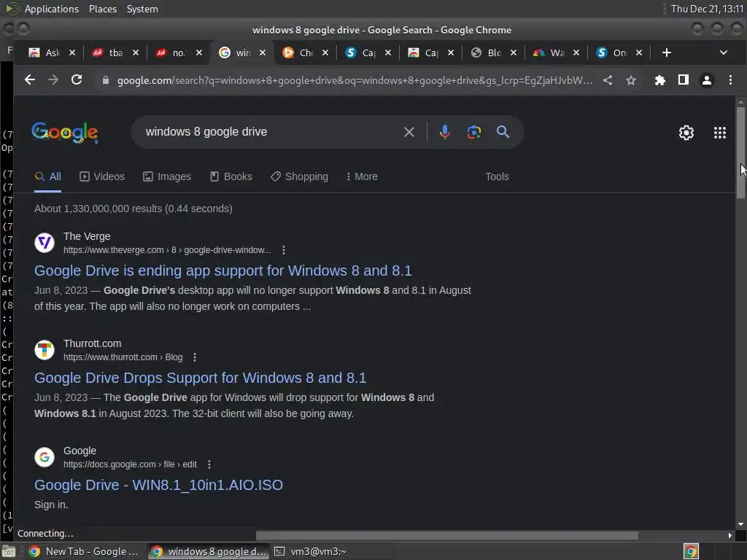Switch to 'New Tab - Google' taskbar window
The height and width of the screenshot is (560, 747).
(84, 551)
